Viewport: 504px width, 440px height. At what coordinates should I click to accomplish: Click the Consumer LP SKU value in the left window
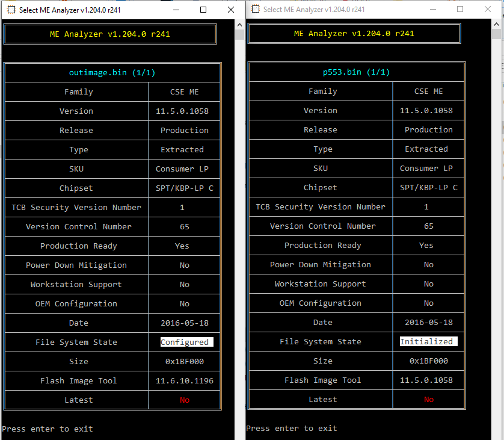(x=182, y=169)
